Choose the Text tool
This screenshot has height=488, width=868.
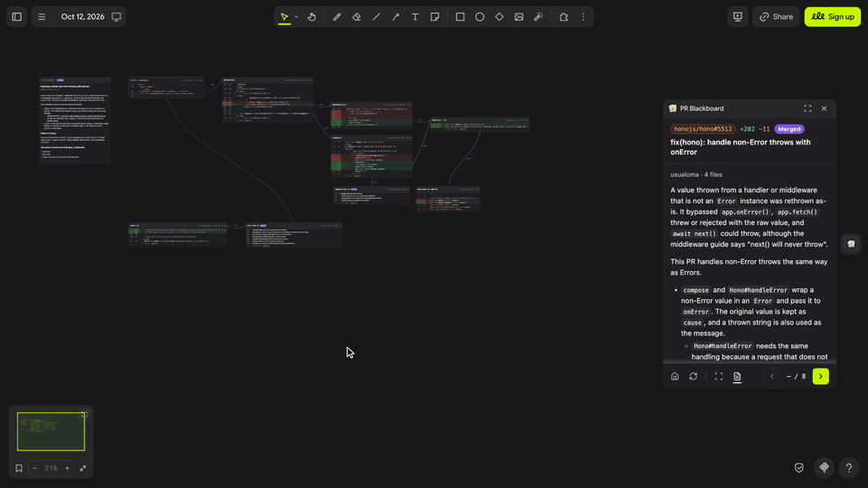coord(415,16)
